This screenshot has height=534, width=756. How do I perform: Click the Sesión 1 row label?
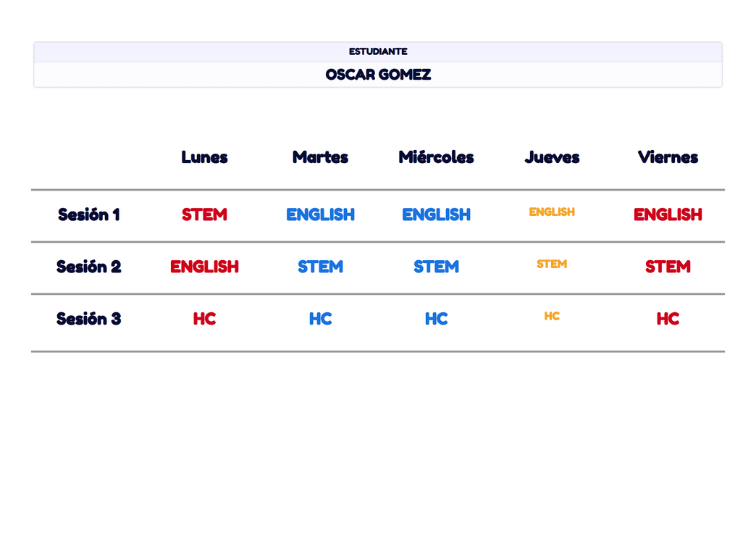click(89, 214)
